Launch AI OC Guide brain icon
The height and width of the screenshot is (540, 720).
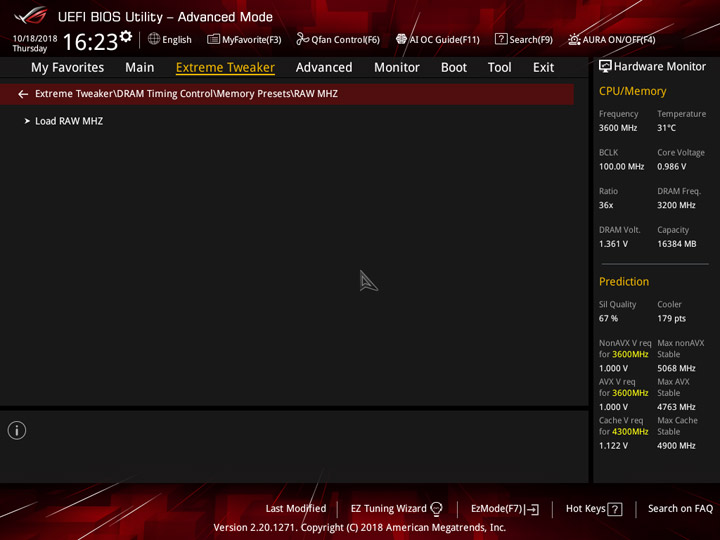point(401,39)
